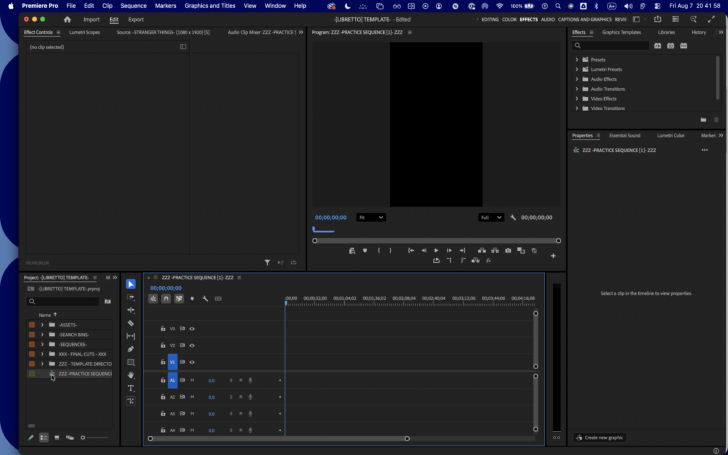
Task: Switch to the Essential Sound tab
Action: 624,136
